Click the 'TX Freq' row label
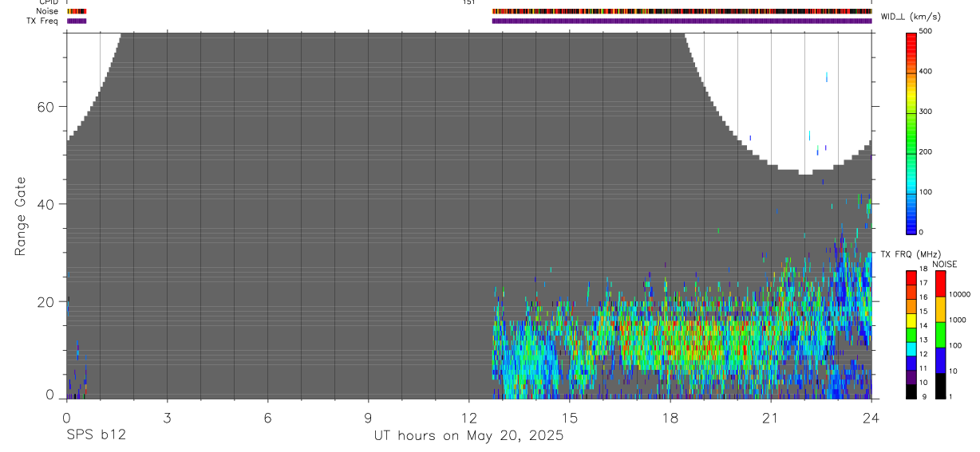Image resolution: width=980 pixels, height=452 pixels. [x=43, y=21]
